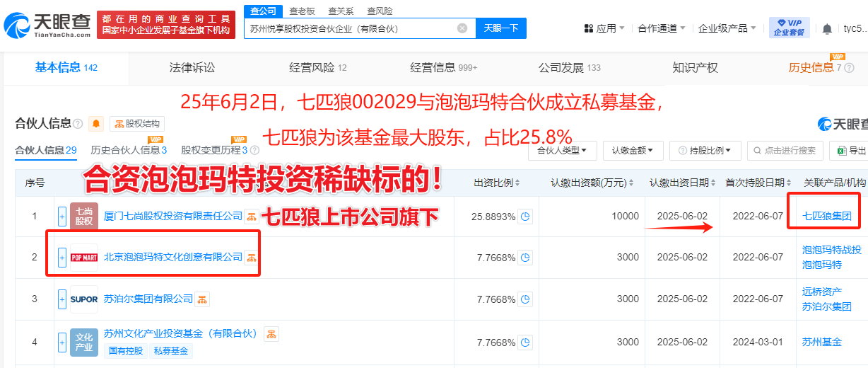Expand row 2 北京泡泡玛特 plus button
The height and width of the screenshot is (368, 868).
click(x=62, y=258)
